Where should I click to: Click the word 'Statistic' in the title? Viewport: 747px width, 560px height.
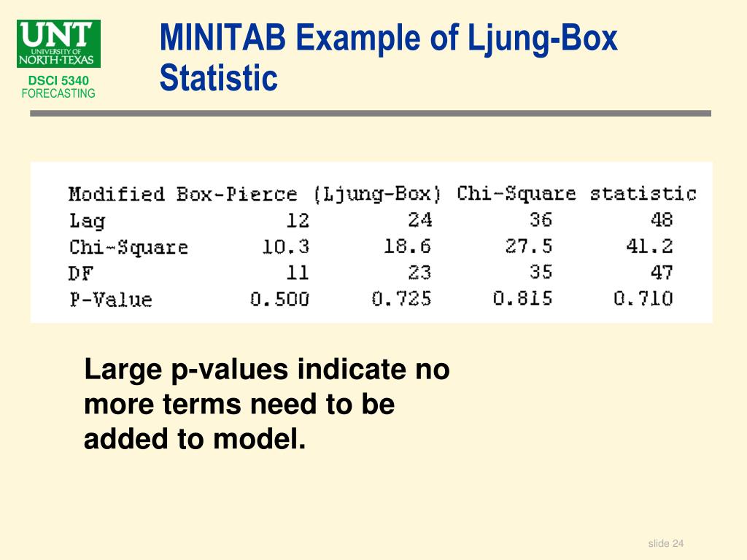click(x=219, y=77)
